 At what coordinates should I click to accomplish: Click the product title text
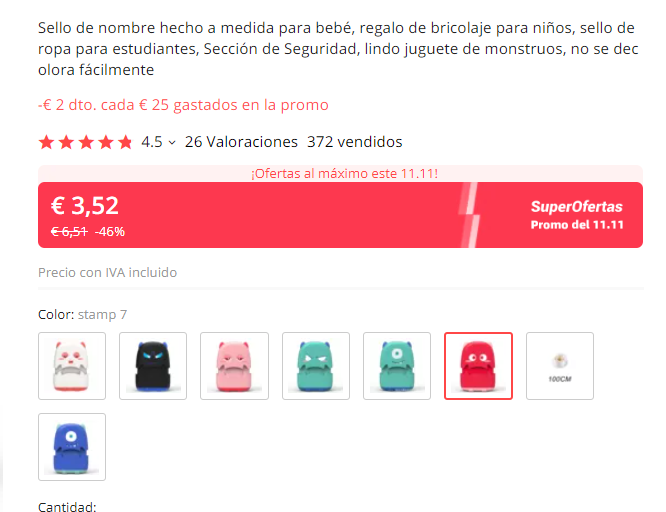(x=338, y=48)
